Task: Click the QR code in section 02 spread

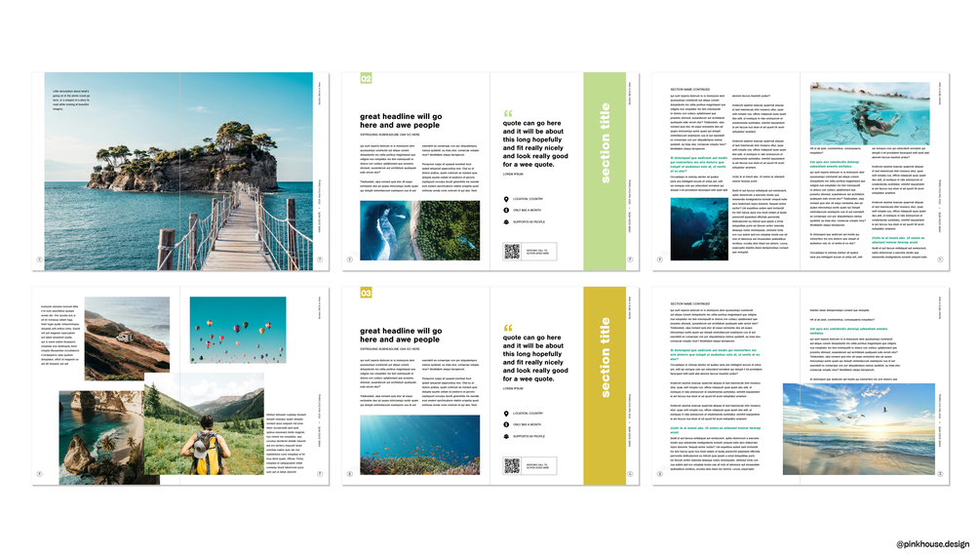Action: (x=512, y=252)
